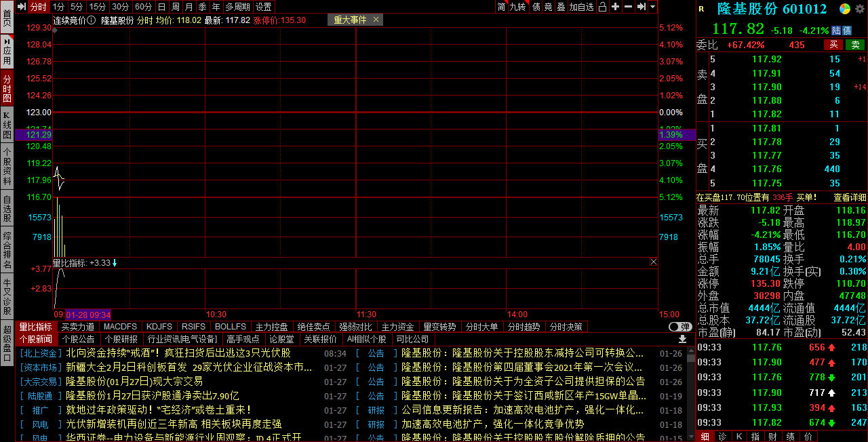
Task: Open report 加速高效电池扩产 headline
Action: 493,424
